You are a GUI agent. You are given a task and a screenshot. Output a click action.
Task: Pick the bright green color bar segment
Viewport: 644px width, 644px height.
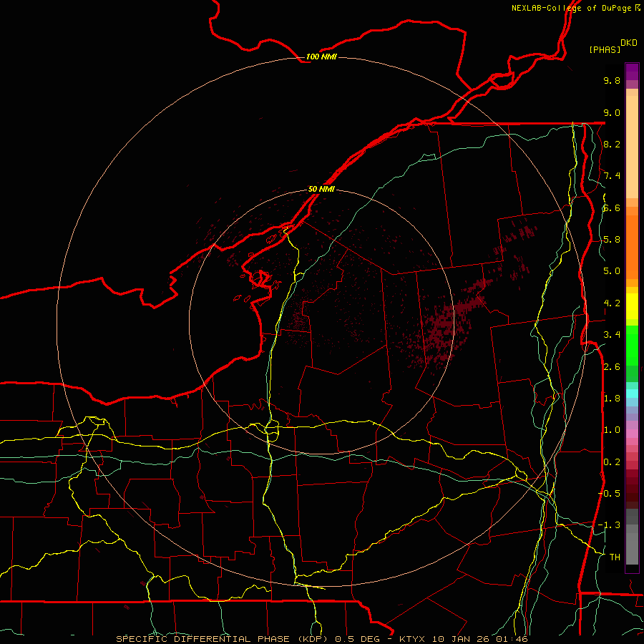point(632,345)
